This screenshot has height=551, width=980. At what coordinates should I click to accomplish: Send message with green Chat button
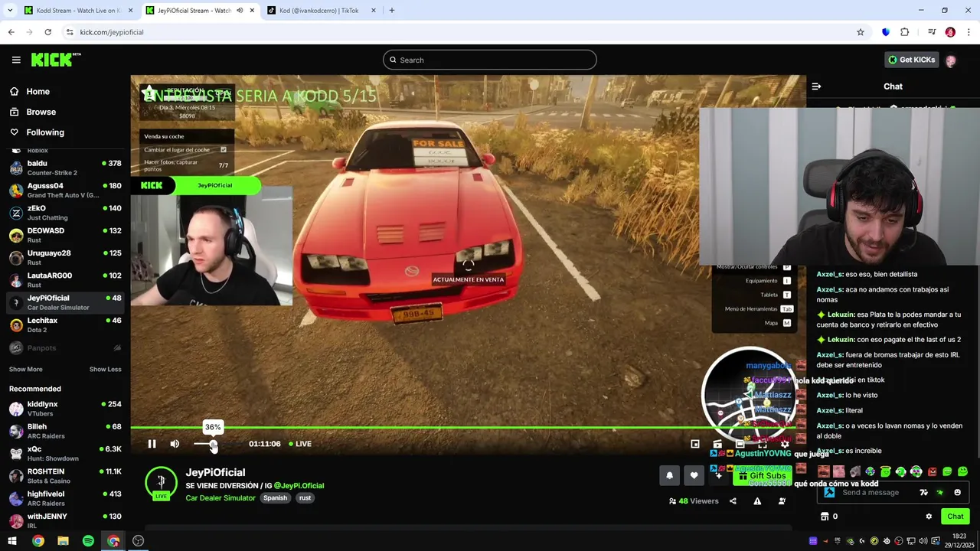pyautogui.click(x=955, y=517)
